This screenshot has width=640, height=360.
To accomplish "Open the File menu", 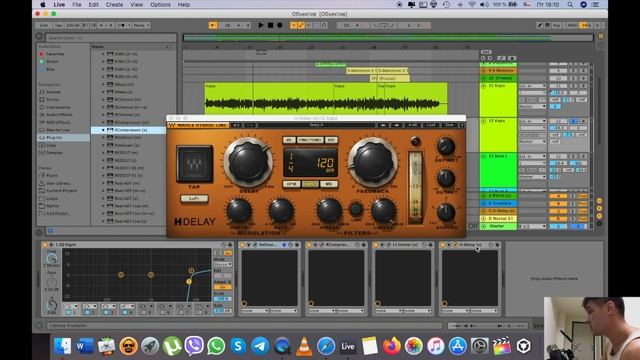I will click(77, 4).
